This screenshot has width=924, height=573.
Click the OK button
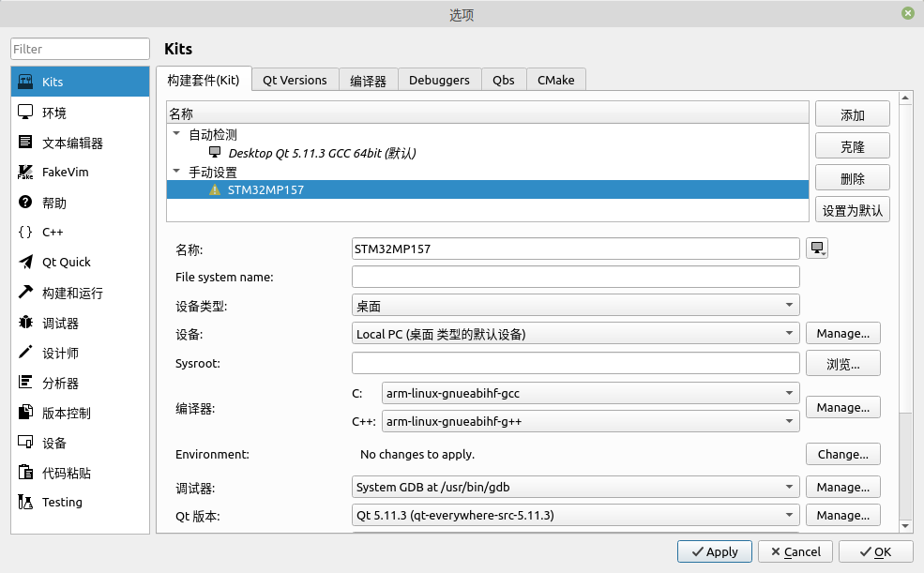click(x=875, y=551)
